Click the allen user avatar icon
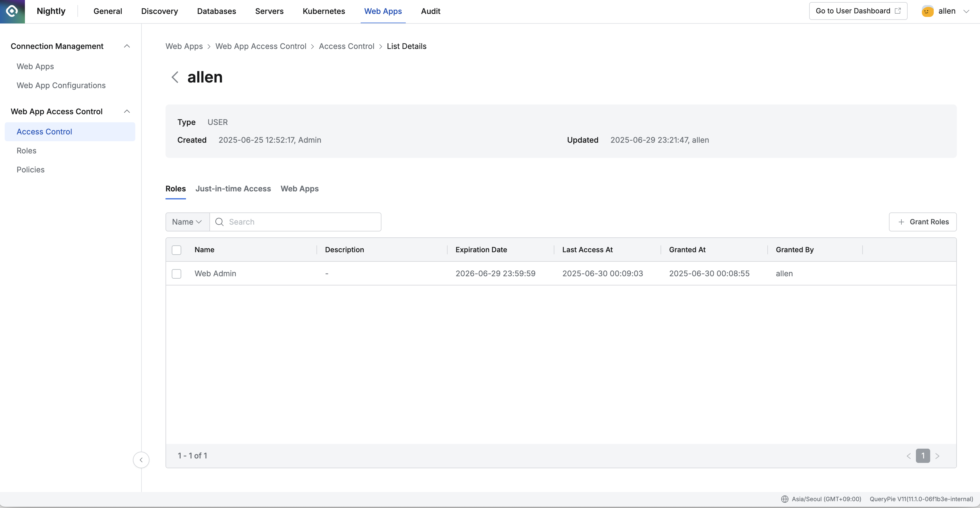The image size is (980, 508). click(x=927, y=11)
